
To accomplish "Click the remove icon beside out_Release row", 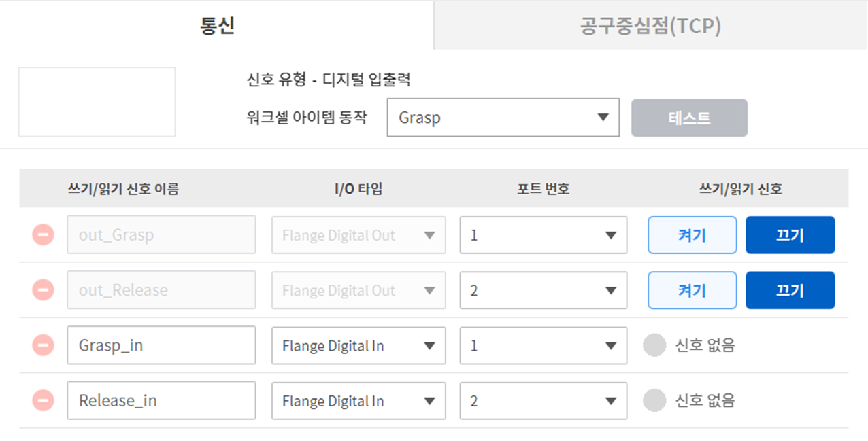I will coord(43,290).
